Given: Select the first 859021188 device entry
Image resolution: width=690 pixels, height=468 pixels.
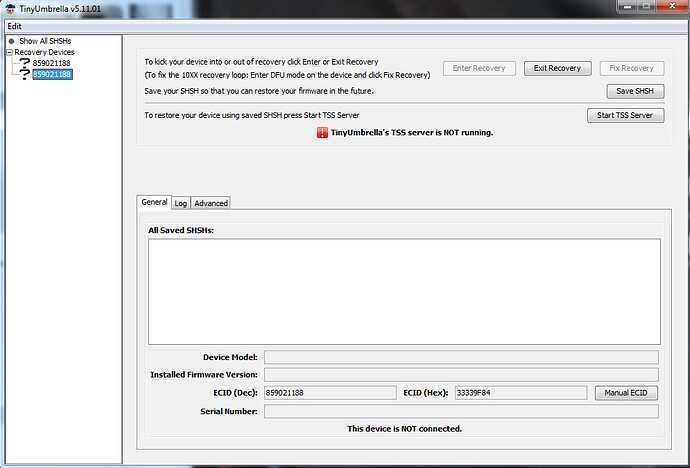Looking at the screenshot, I should (x=51, y=63).
